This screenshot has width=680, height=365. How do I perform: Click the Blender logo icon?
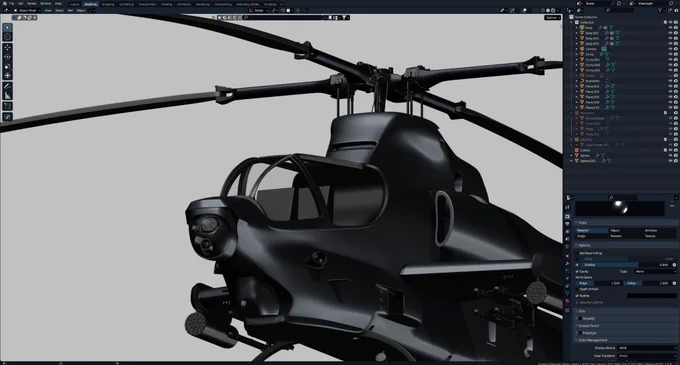(4, 3)
